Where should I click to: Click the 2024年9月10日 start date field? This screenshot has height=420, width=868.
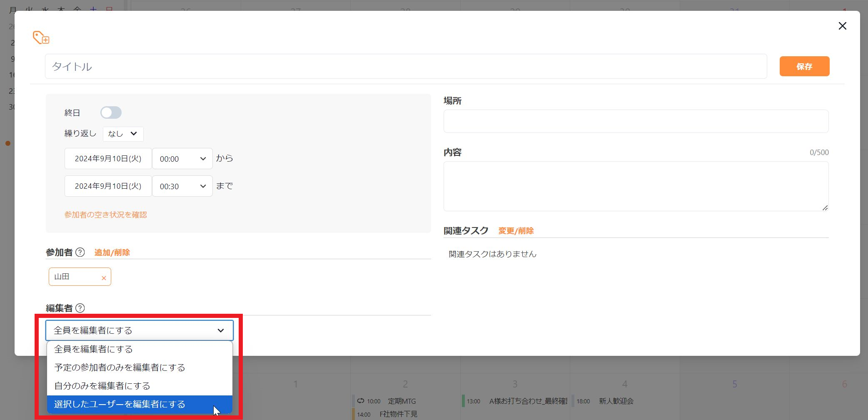(108, 158)
